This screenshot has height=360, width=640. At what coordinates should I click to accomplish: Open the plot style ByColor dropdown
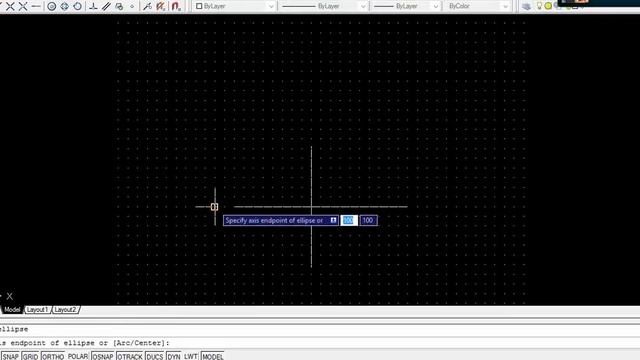478,6
